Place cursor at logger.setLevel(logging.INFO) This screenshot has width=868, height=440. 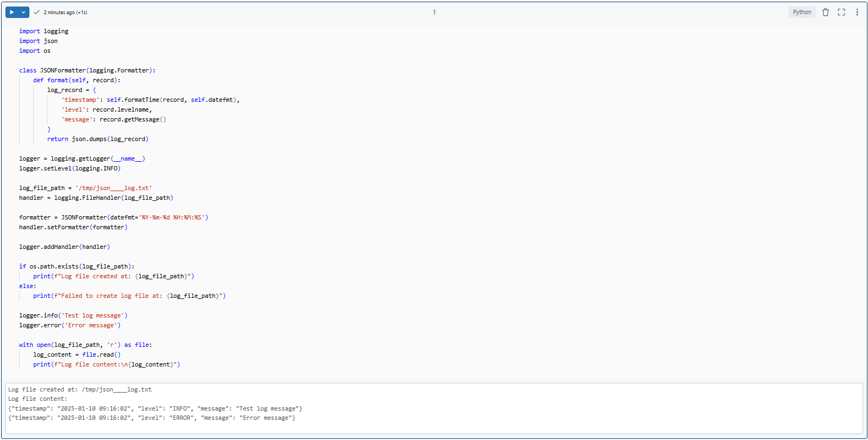pos(70,168)
